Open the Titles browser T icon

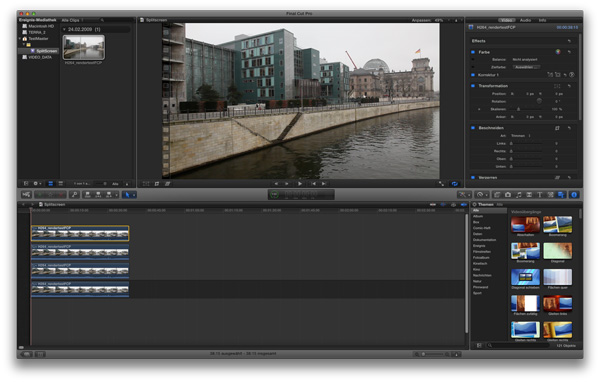540,195
